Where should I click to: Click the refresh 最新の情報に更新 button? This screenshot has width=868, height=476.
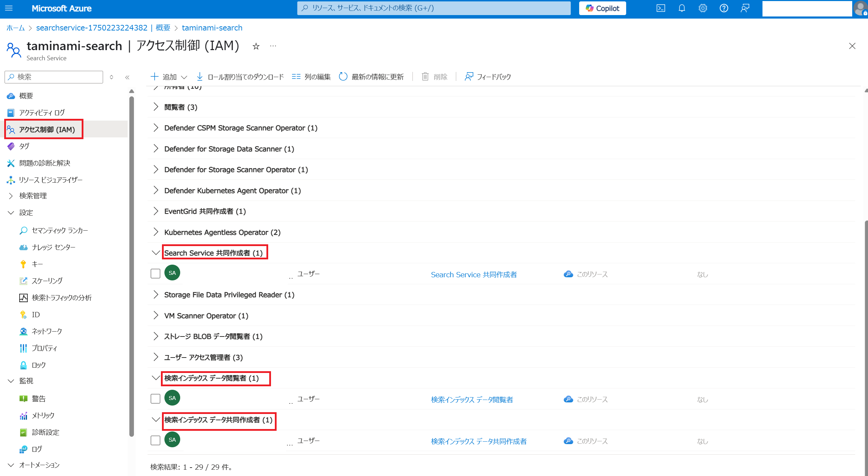point(371,77)
